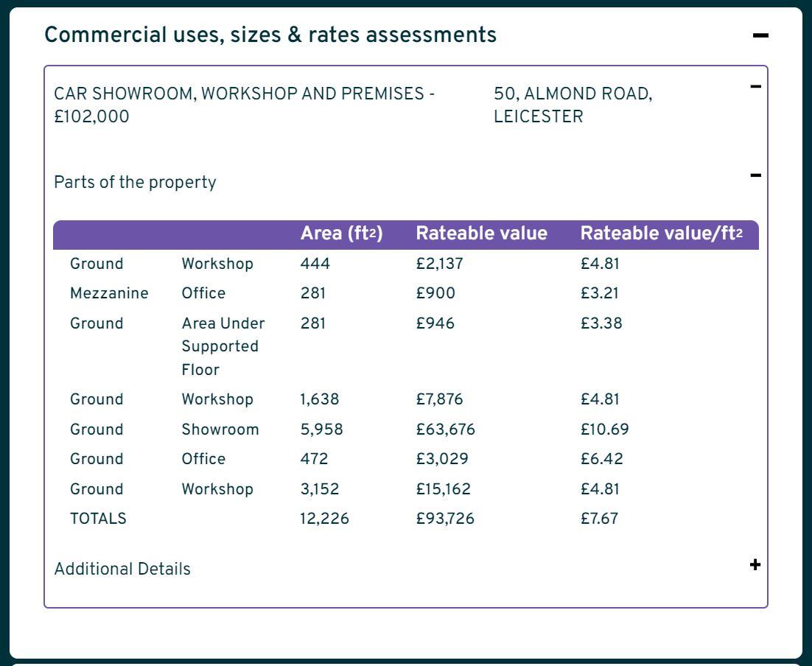Click the 50, Almond Road, Leicester address

point(573,105)
